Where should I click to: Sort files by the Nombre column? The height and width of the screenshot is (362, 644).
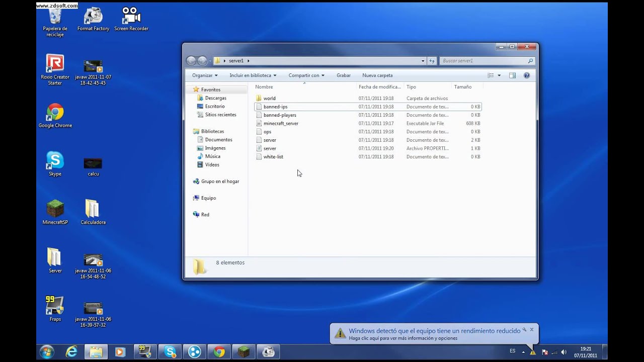click(x=304, y=87)
